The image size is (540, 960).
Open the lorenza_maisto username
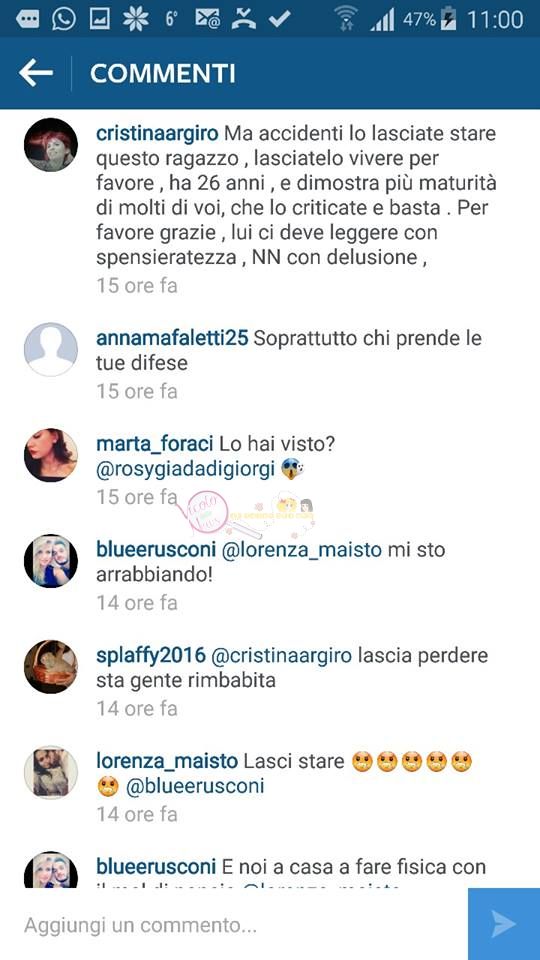coord(167,762)
